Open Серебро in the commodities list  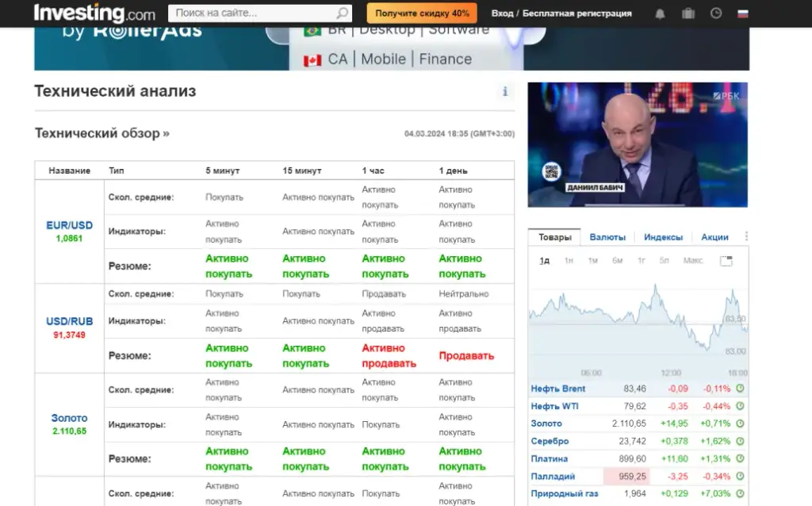(x=550, y=441)
